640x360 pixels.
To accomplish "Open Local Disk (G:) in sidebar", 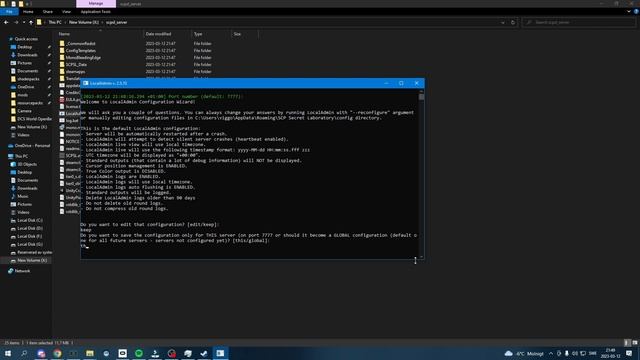I will point(29,244).
